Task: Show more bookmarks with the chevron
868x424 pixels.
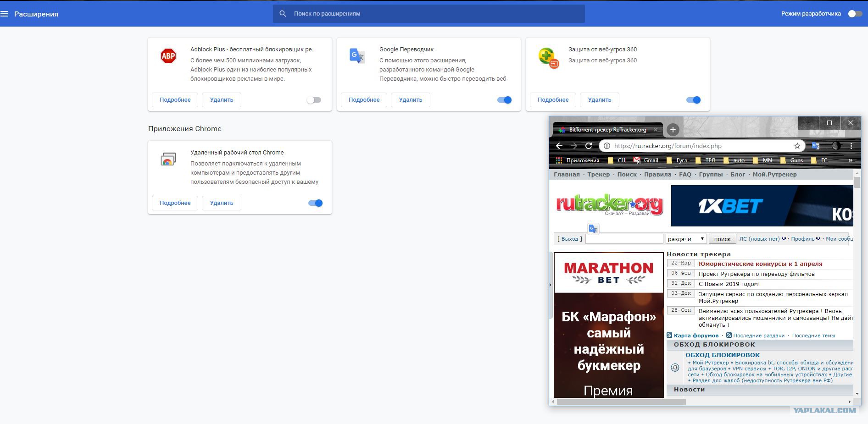Action: tap(850, 160)
